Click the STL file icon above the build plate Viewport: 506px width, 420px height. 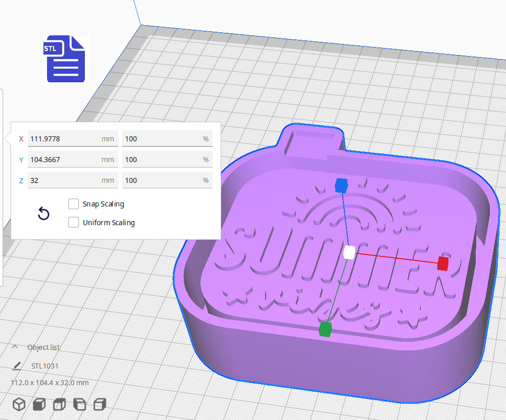65,59
